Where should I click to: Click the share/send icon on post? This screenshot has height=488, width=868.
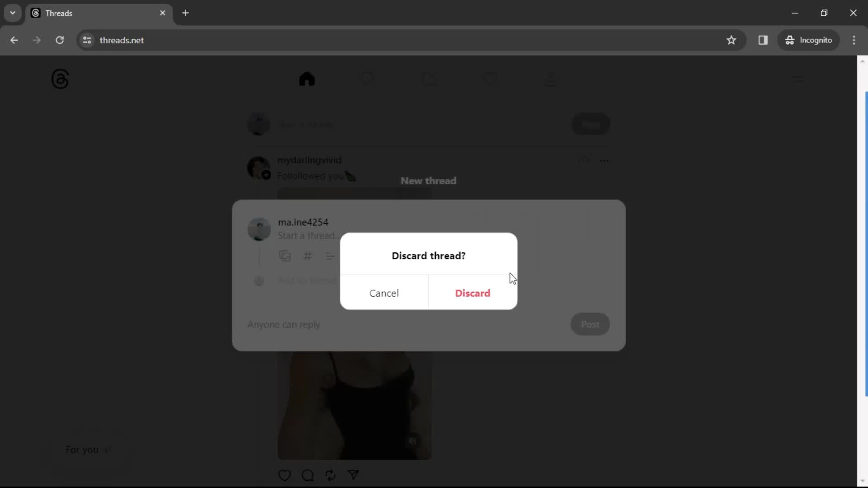pos(354,475)
